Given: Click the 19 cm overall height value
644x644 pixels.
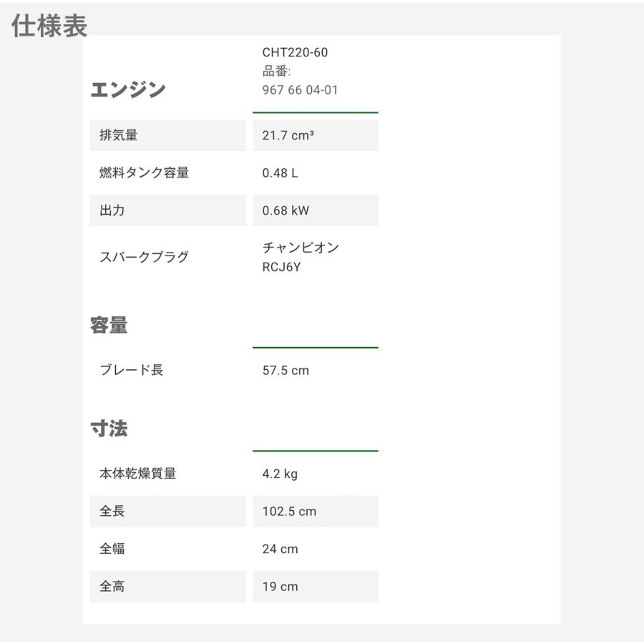Looking at the screenshot, I should (x=280, y=587).
